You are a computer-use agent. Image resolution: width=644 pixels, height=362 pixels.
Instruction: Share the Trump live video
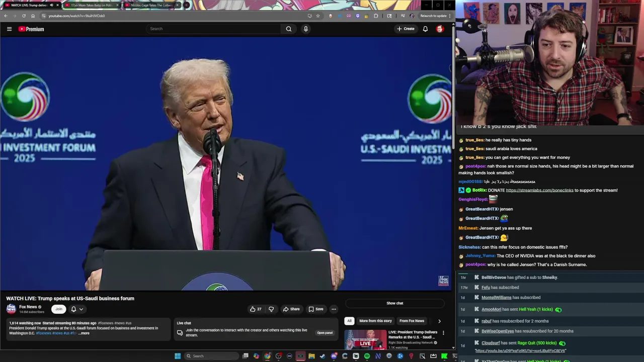[x=291, y=309]
